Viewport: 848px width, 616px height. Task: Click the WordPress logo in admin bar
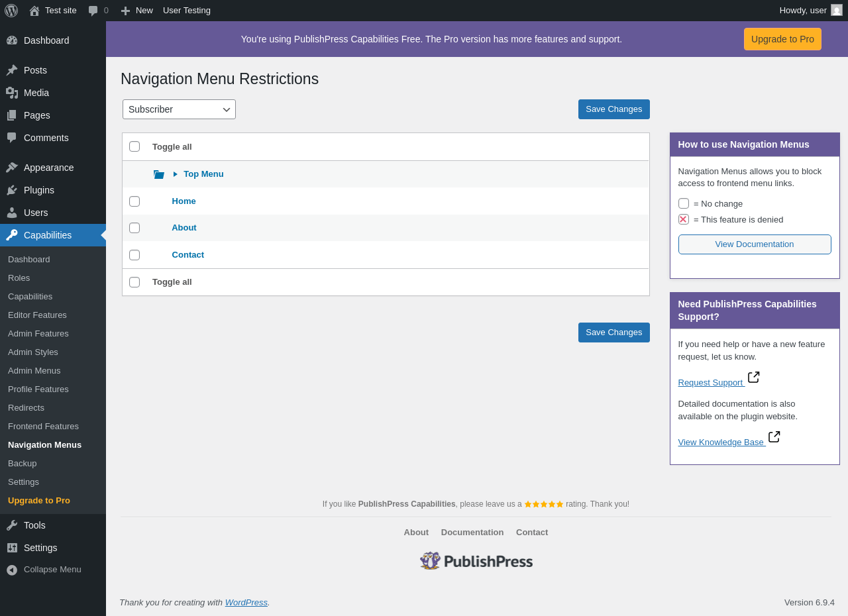(11, 11)
